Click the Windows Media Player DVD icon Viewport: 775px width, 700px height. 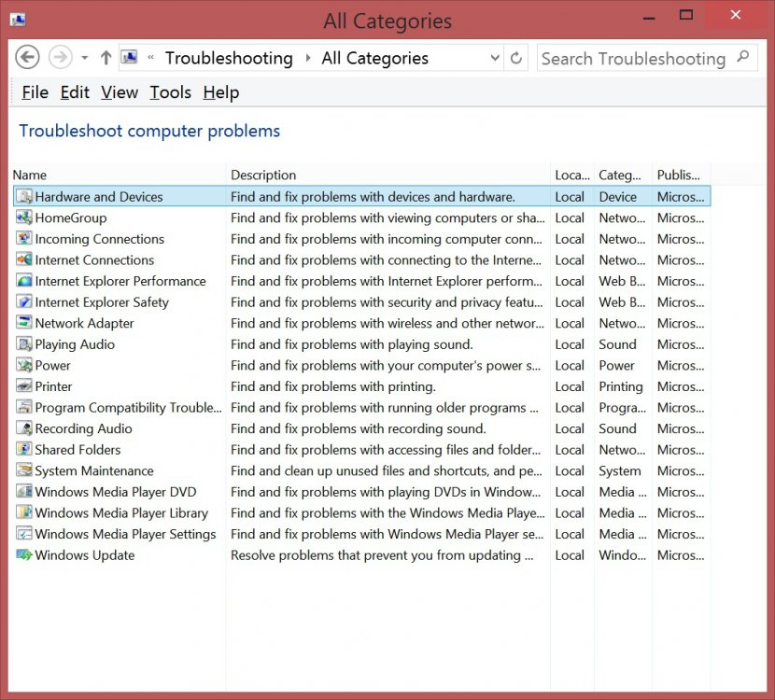[x=23, y=492]
